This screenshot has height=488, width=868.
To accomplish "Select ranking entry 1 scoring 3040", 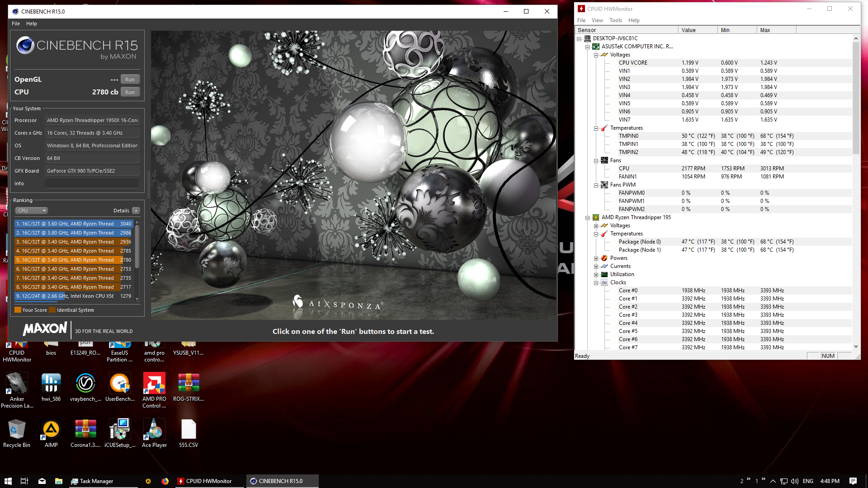I will pos(74,224).
